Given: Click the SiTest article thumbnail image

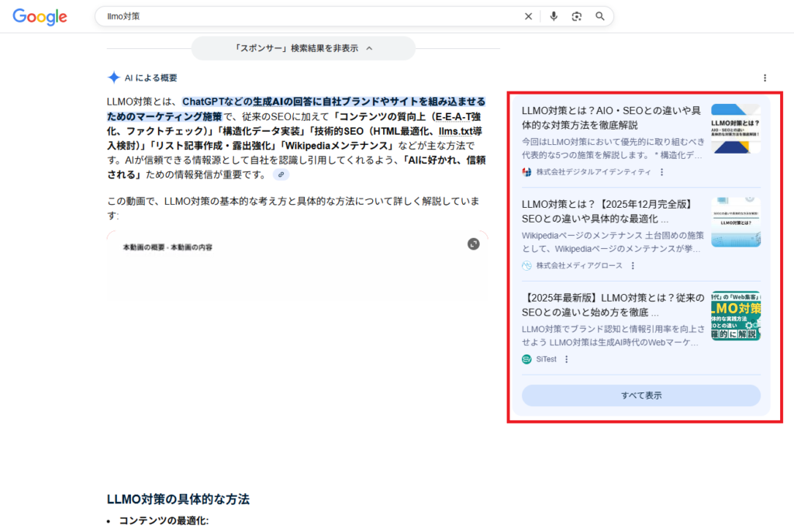Looking at the screenshot, I should click(x=735, y=316).
